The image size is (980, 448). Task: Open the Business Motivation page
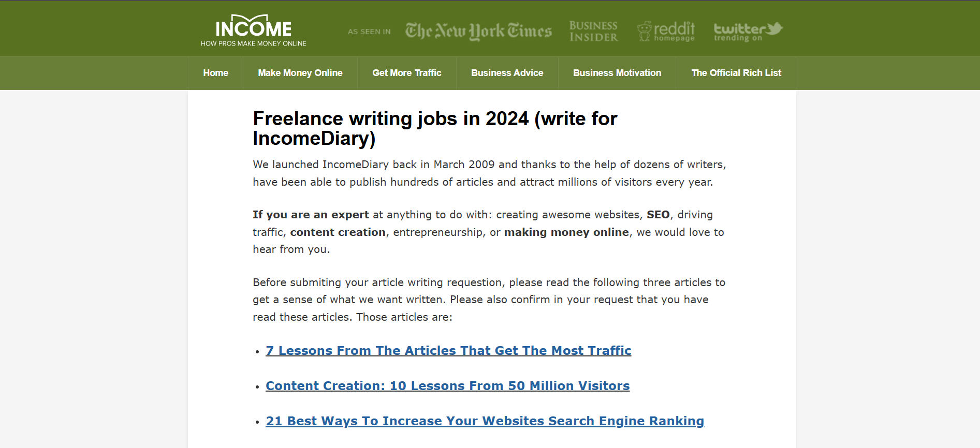click(617, 73)
